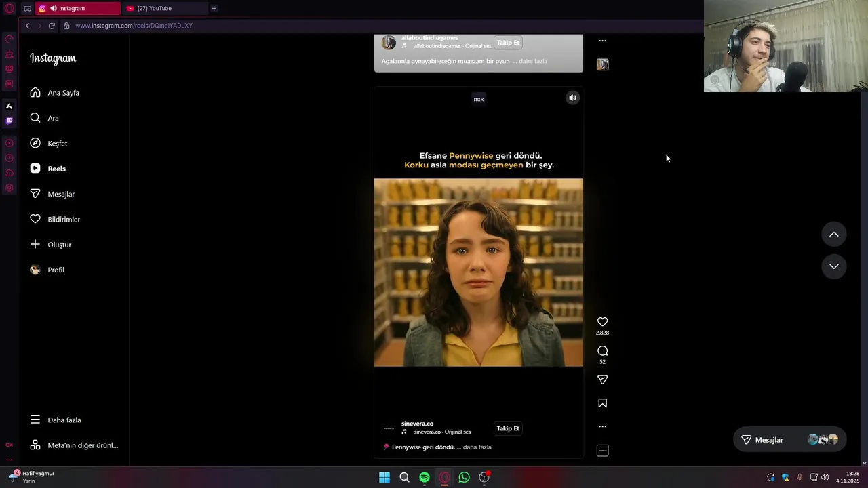
Task: Open the floating Mesajlar chat pill
Action: point(790,440)
